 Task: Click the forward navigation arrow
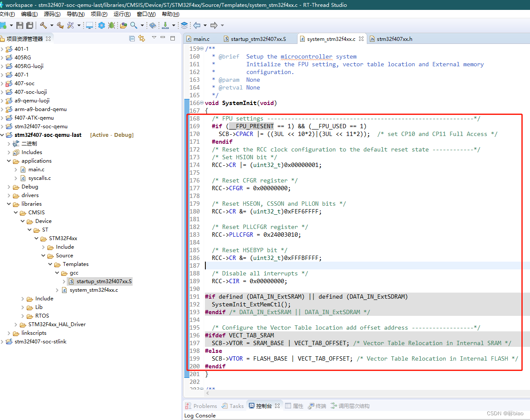214,25
